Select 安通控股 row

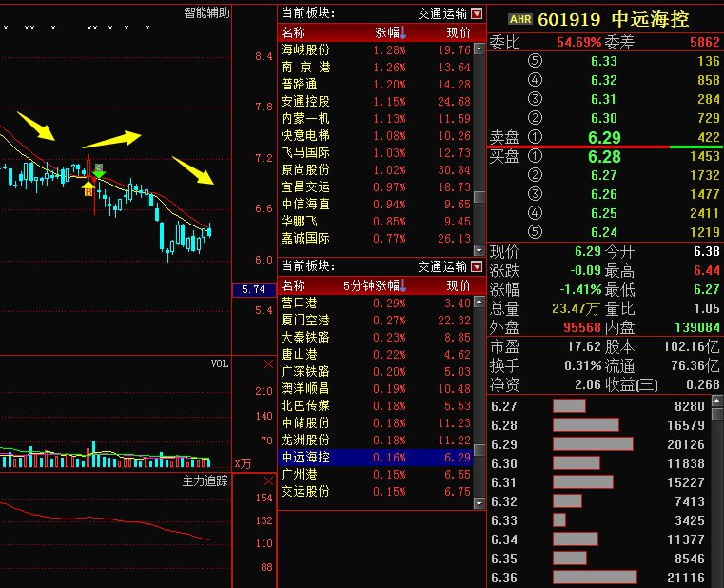376,101
